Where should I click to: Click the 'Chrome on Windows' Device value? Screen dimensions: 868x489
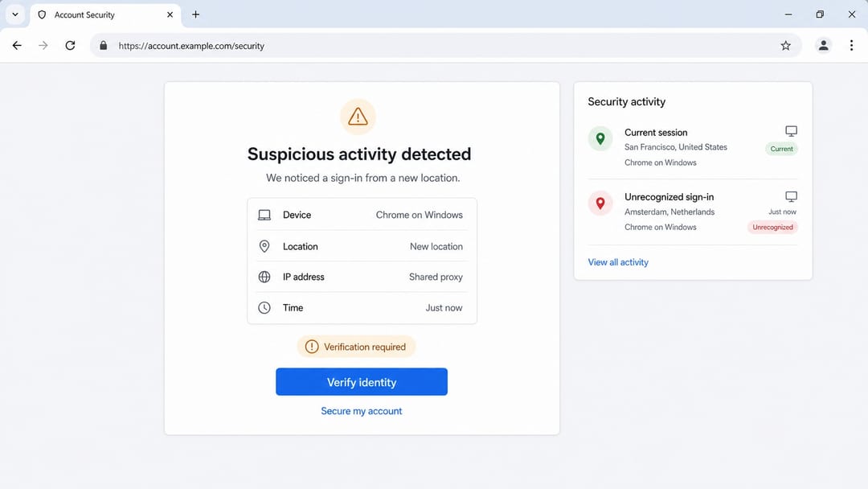(419, 215)
